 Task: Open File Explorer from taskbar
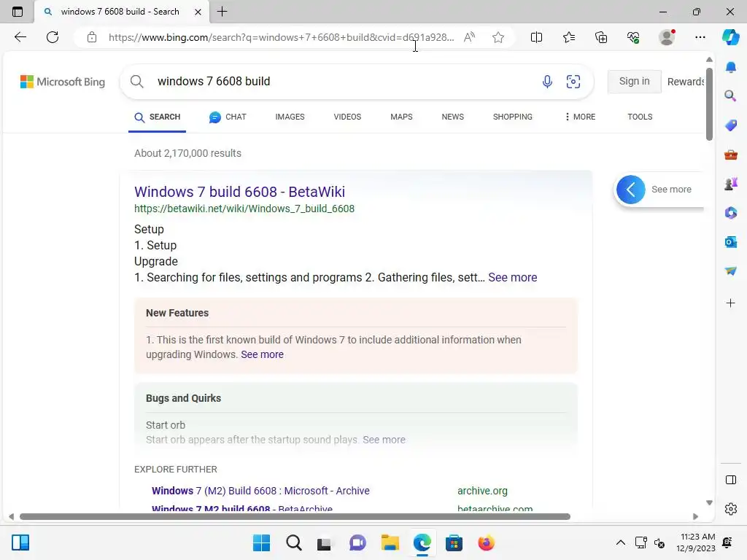[390, 542]
